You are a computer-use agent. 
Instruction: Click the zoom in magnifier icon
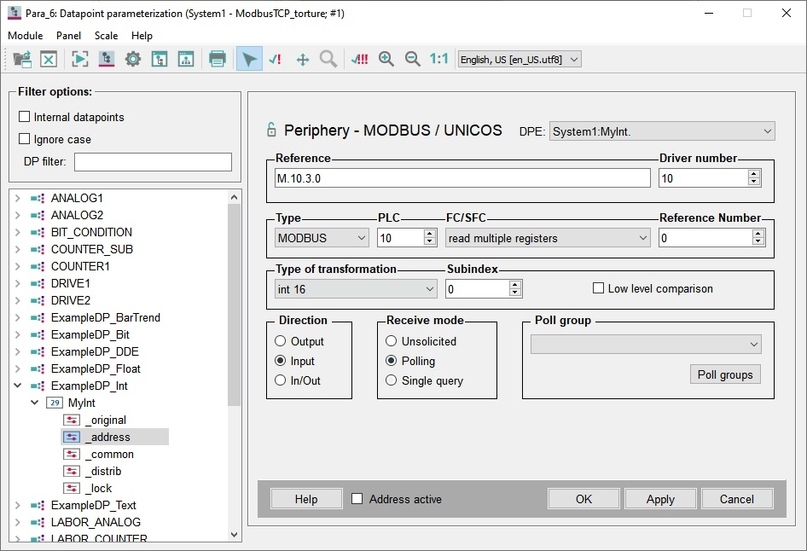click(x=386, y=59)
